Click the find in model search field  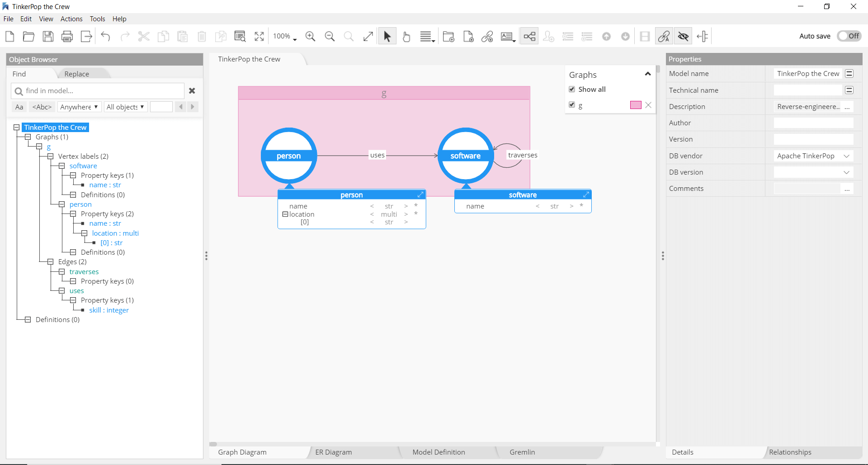coord(98,91)
